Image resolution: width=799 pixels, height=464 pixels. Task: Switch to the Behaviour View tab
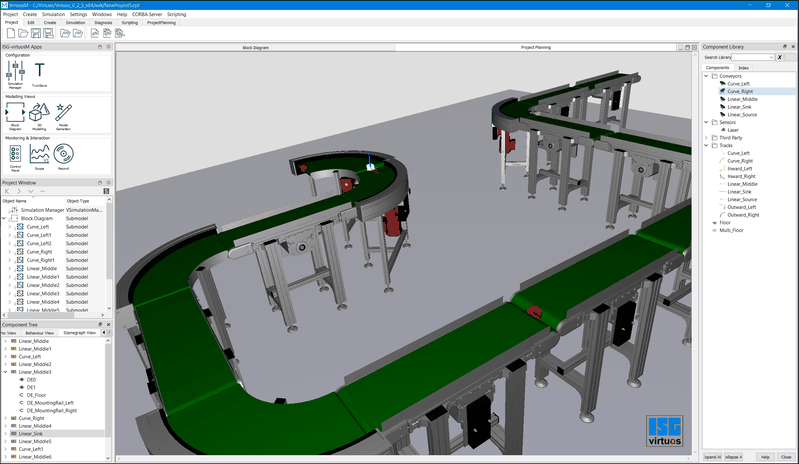38,332
